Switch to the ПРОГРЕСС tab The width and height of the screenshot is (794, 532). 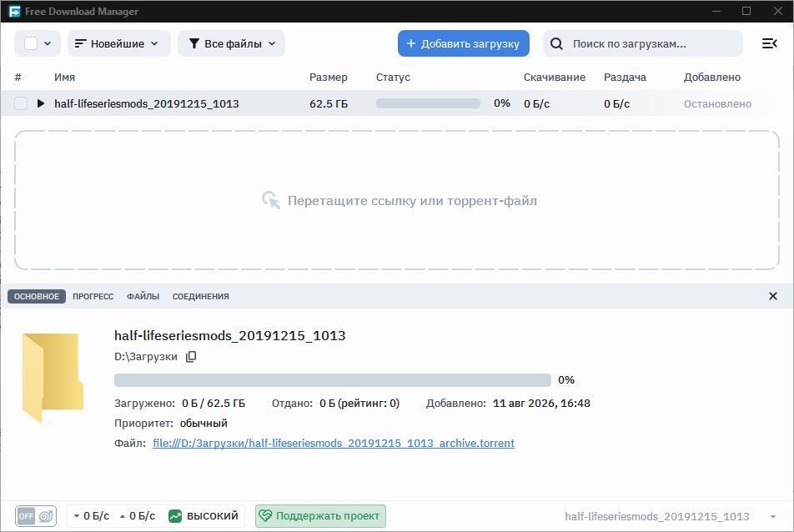(93, 296)
